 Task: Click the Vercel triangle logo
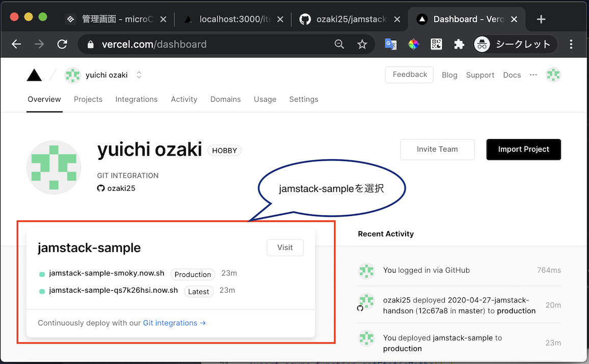point(34,75)
